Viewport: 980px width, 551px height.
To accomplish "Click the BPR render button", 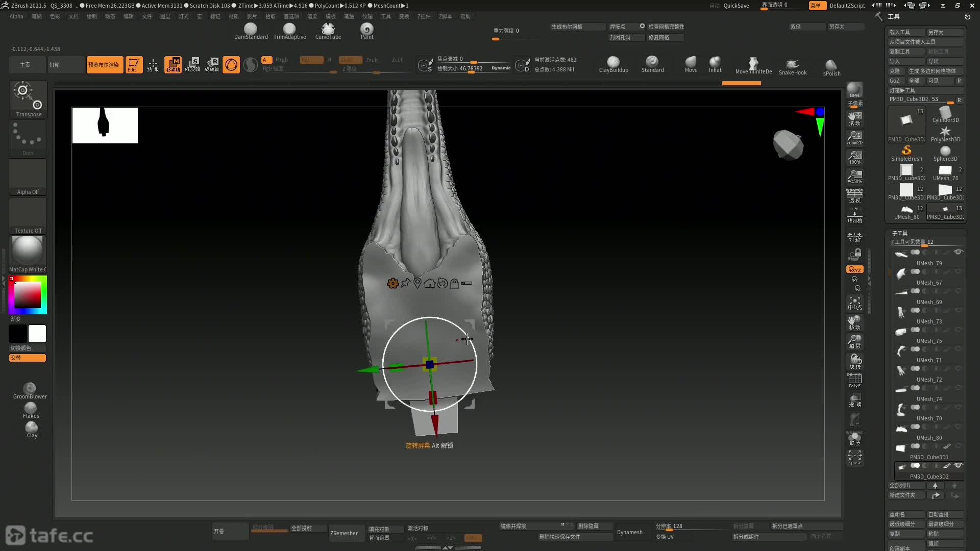I will (x=854, y=90).
